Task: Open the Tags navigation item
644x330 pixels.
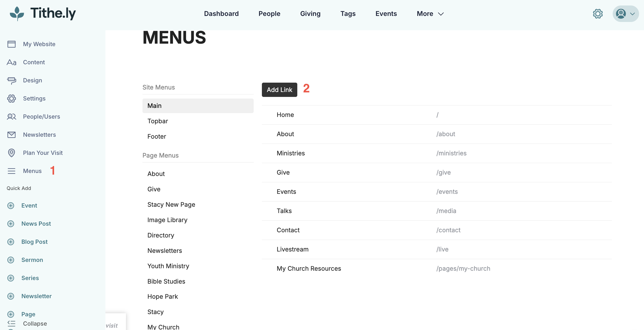Action: point(348,14)
